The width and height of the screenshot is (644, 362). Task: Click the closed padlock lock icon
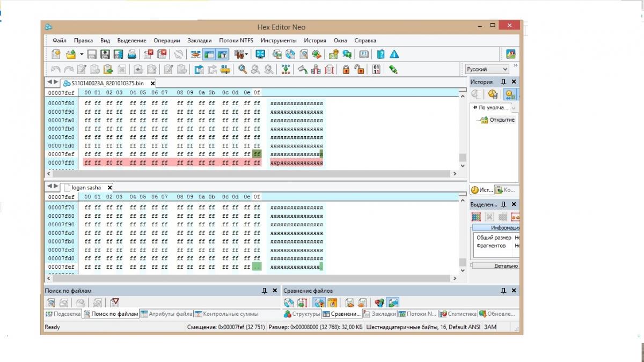click(346, 69)
